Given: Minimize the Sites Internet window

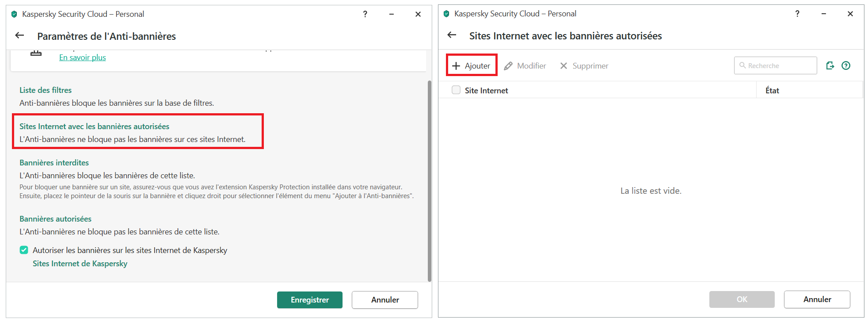Looking at the screenshot, I should 824,14.
